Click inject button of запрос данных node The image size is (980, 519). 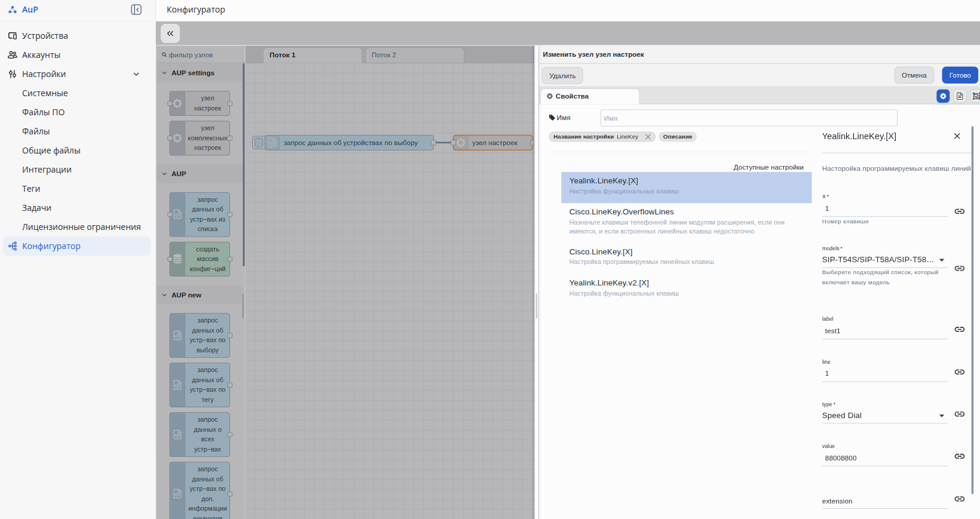(x=259, y=143)
